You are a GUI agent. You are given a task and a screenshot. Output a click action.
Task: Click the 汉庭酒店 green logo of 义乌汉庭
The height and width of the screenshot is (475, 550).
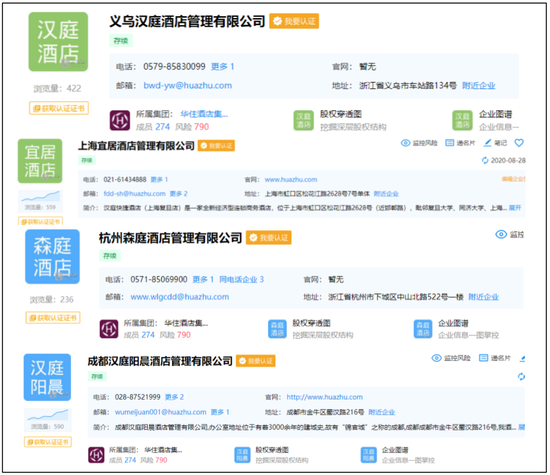pos(58,42)
